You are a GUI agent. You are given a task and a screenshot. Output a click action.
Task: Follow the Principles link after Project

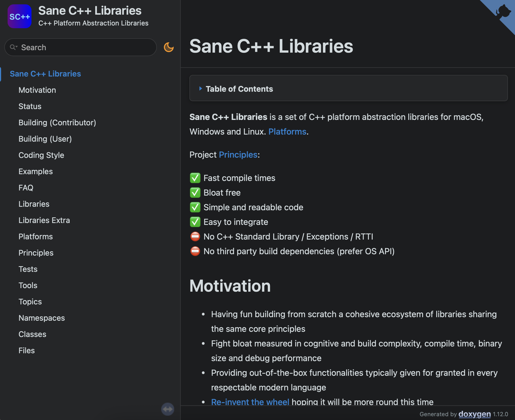238,155
